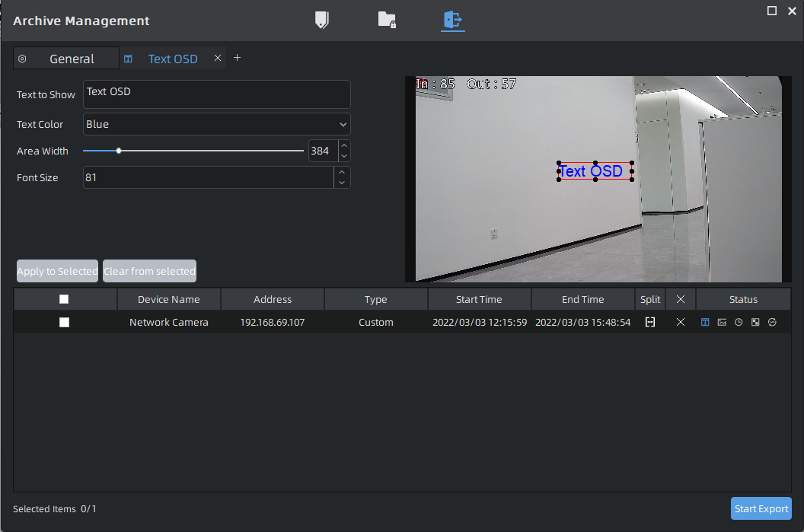Decrease Font Size with down arrow

[342, 183]
